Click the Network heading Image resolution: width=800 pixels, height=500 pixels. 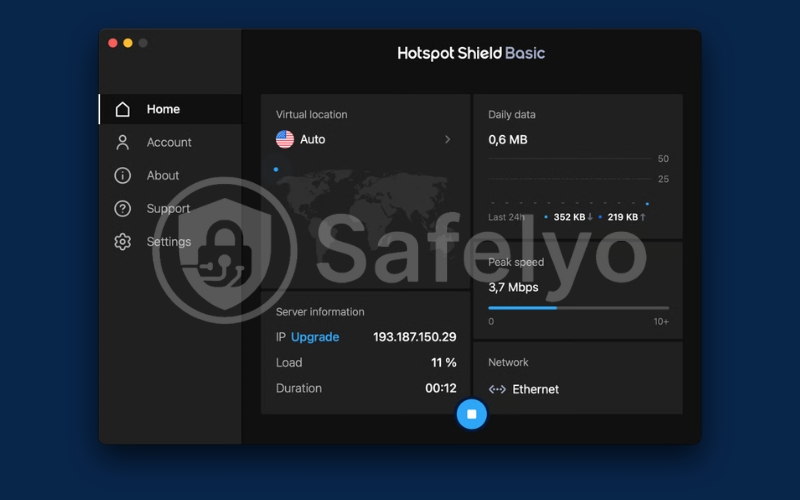coord(508,362)
